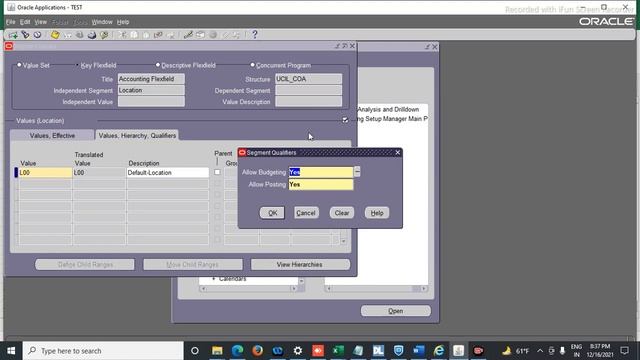Image resolution: width=640 pixels, height=360 pixels.
Task: Click the Find flashlight toolbar icon
Action: click(x=25, y=35)
